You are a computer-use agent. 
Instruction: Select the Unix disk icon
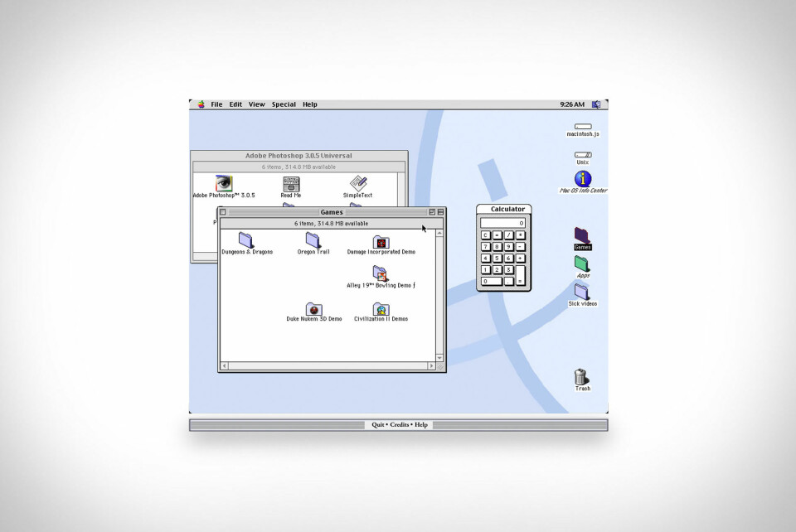[583, 154]
